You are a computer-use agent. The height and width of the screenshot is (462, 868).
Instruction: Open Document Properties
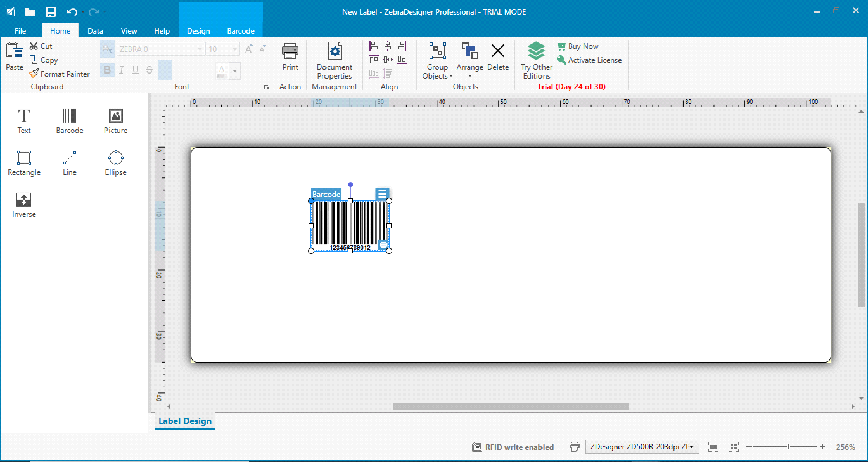click(335, 61)
